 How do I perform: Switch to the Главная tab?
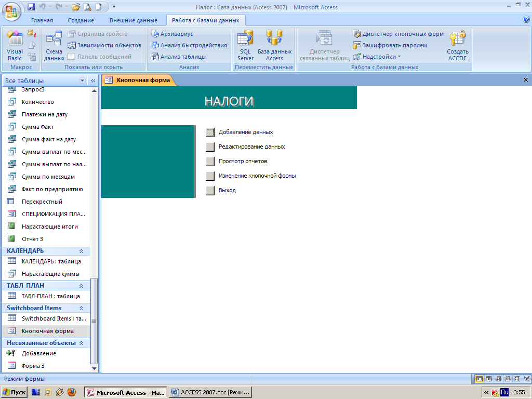[42, 20]
